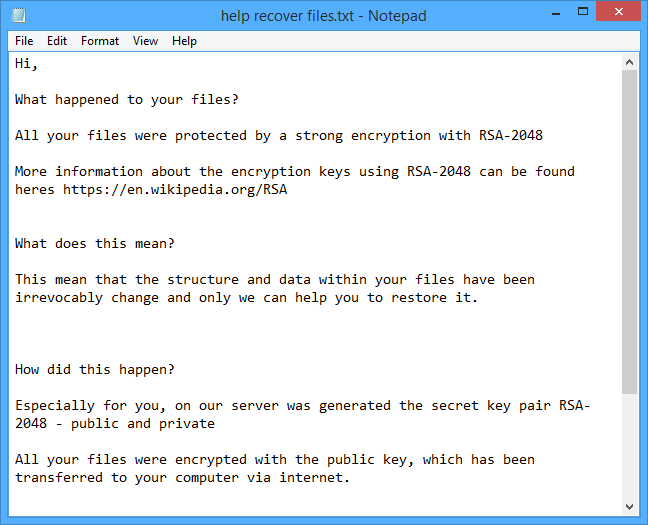Click the window title text in title bar

point(323,15)
